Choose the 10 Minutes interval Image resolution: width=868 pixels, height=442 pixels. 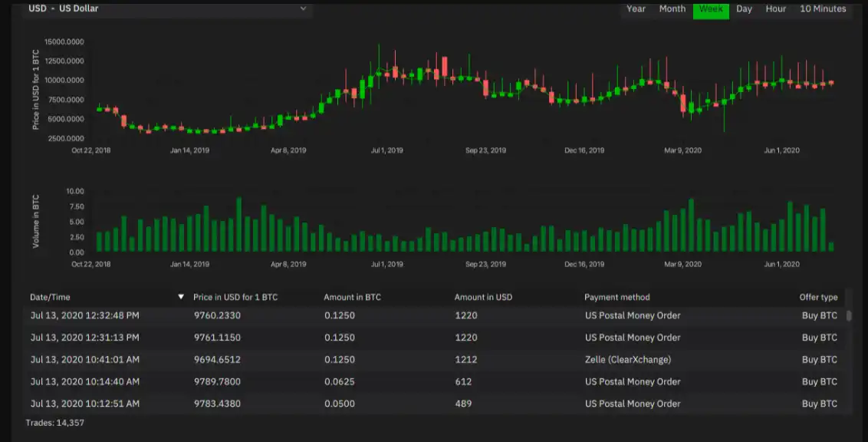[x=823, y=9]
